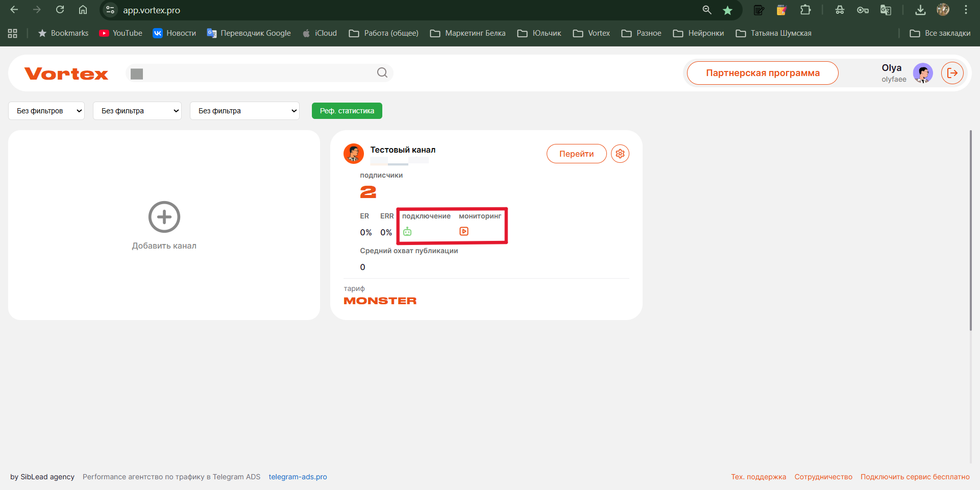Image resolution: width=980 pixels, height=490 pixels.
Task: Click the red monitoring play icon
Action: point(463,231)
